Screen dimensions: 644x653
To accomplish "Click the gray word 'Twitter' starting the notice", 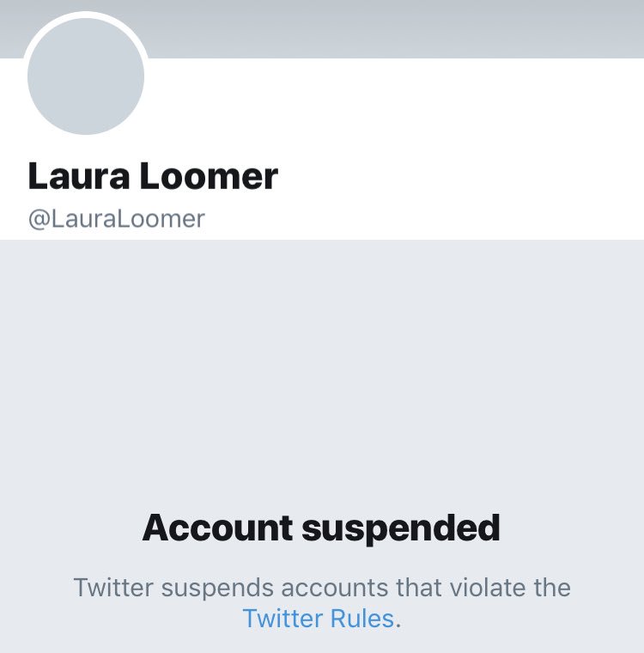I will (x=113, y=588).
